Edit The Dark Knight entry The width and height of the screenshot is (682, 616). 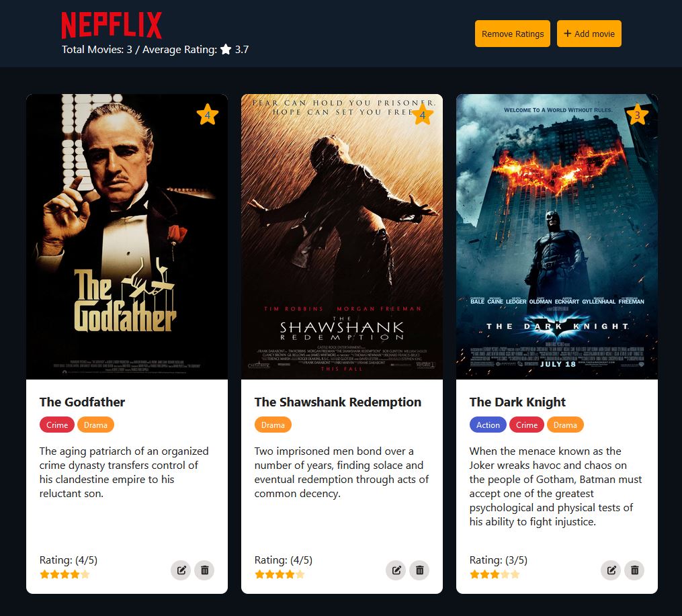click(611, 570)
